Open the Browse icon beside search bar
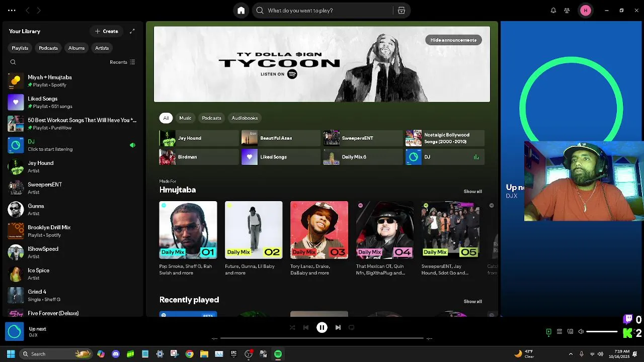The width and height of the screenshot is (644, 362). click(401, 11)
